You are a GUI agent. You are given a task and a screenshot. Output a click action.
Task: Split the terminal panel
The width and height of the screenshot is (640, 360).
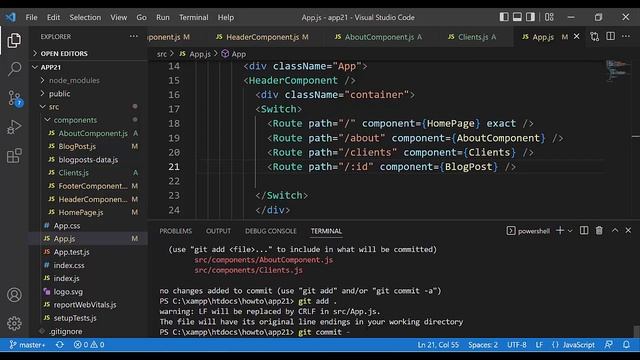[584, 231]
